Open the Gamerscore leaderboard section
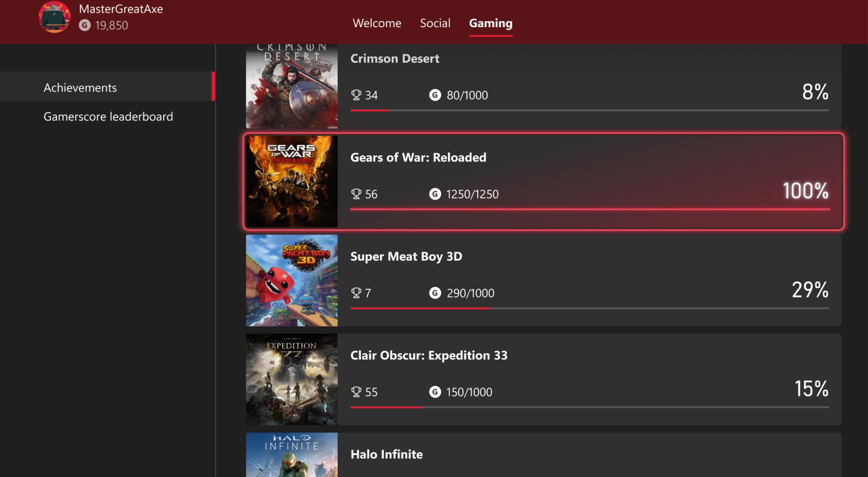This screenshot has width=868, height=477. 108,116
